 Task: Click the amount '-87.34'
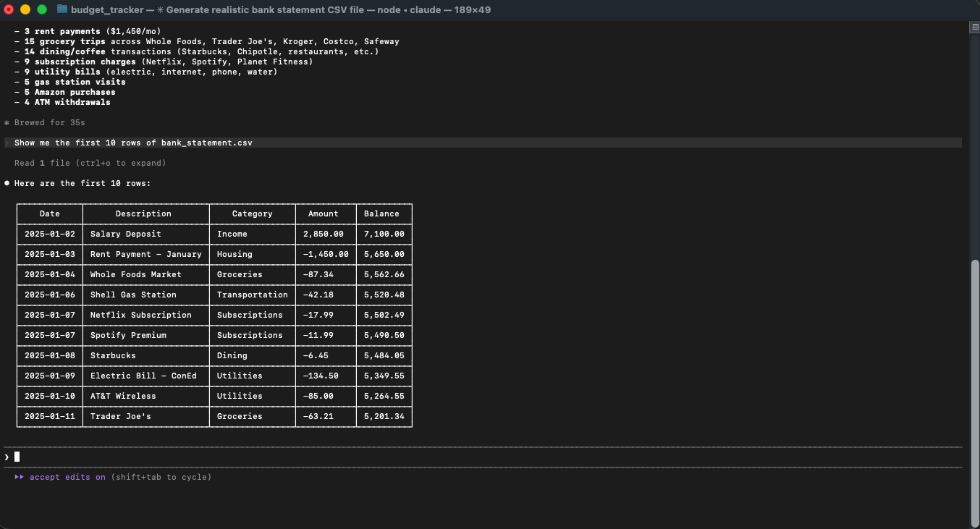318,274
